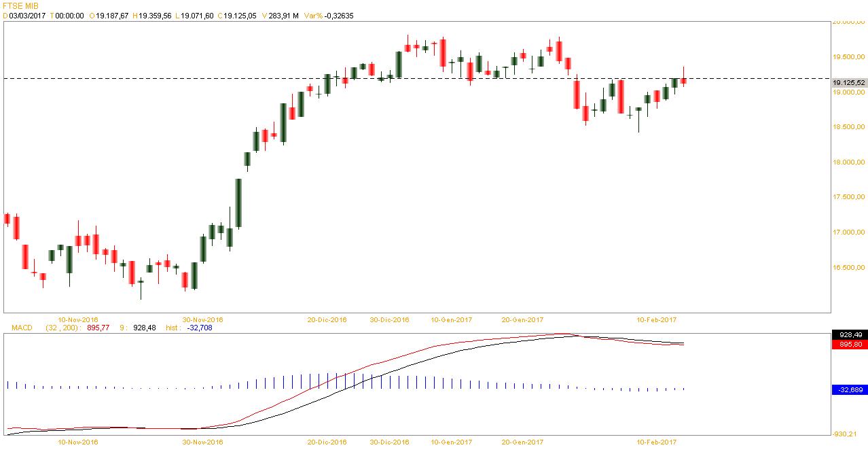The width and height of the screenshot is (868, 454).
Task: Click the date value 03/03/2017 in header
Action: [x=27, y=15]
